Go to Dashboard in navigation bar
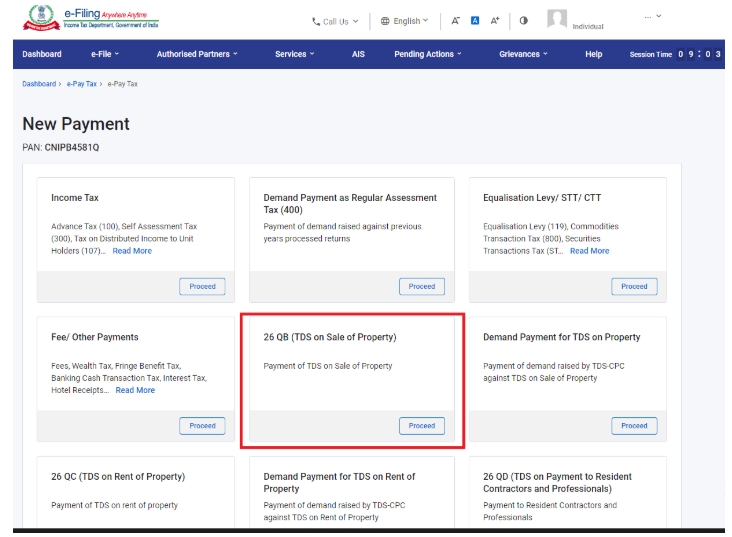The image size is (732, 537). point(42,54)
